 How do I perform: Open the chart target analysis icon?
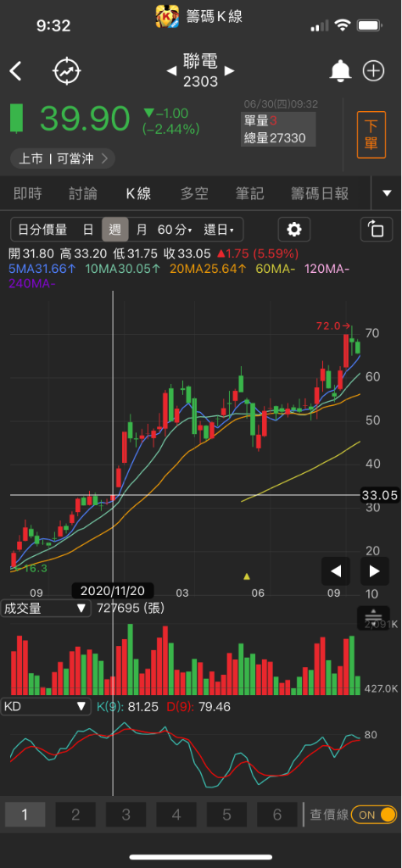click(67, 71)
